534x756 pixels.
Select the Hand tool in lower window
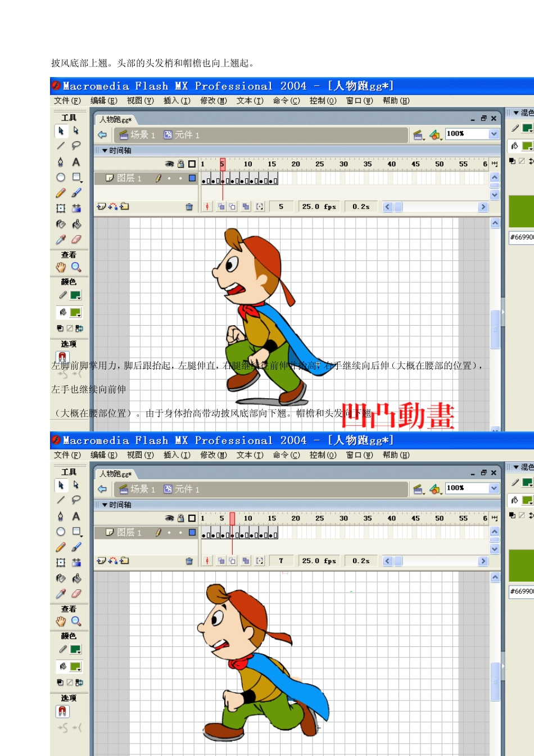(61, 622)
